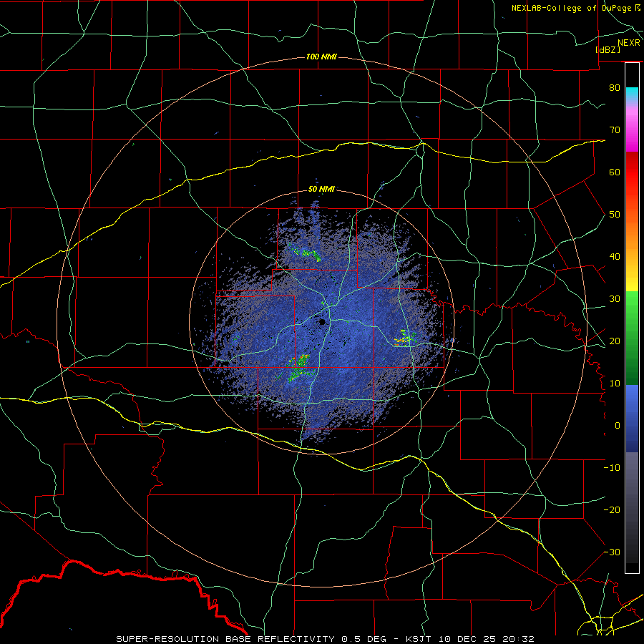Click the echo cluster north-northwest of the radar
This screenshot has height=644, width=644.
pos(306,252)
